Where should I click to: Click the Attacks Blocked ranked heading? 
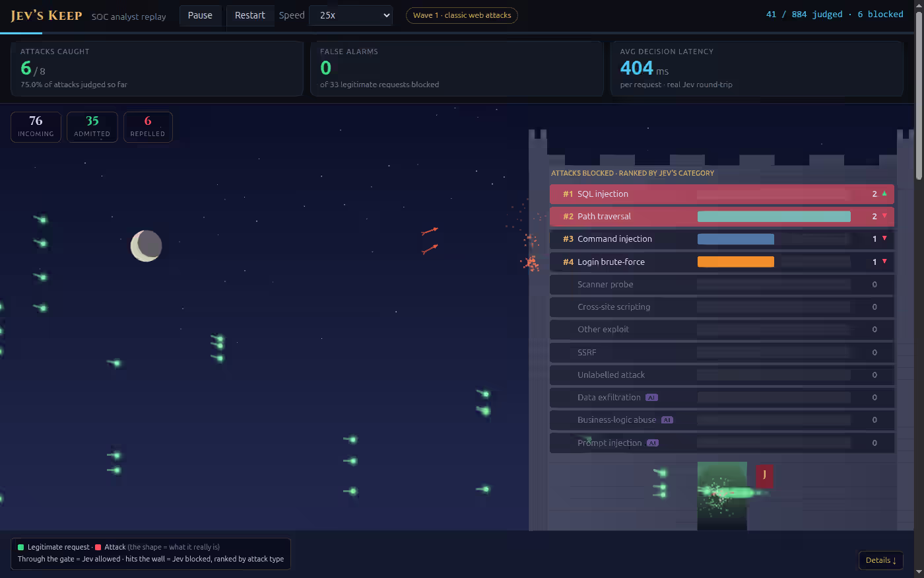click(632, 173)
